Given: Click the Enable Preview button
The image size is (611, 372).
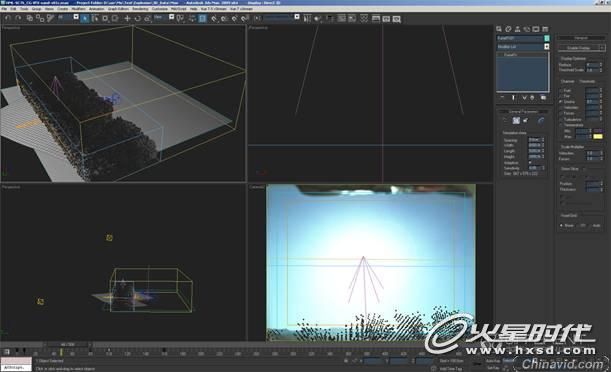Looking at the screenshot, I should pos(581,48).
